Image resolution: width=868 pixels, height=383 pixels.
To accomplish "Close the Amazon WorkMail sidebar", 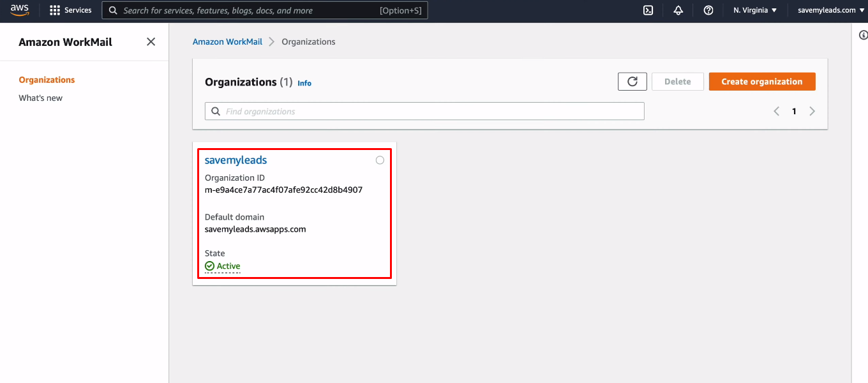I will pyautogui.click(x=151, y=41).
